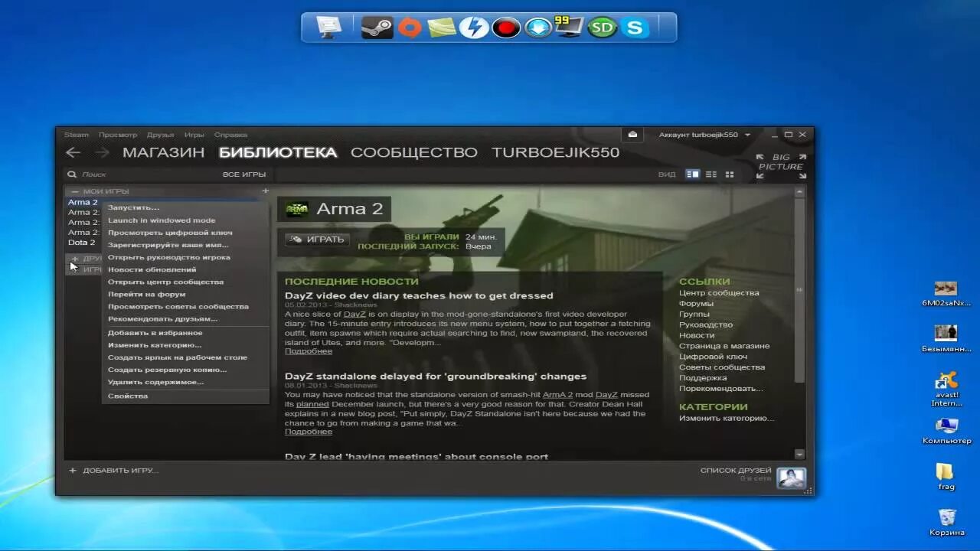Screen dimensions: 980x551
Task: Open the green SD app in dock
Action: [x=602, y=28]
